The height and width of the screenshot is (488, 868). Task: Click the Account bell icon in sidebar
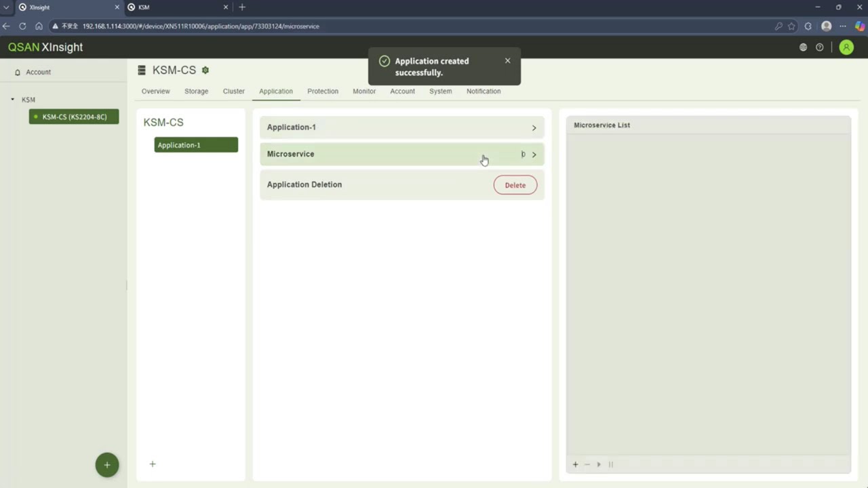tap(18, 73)
